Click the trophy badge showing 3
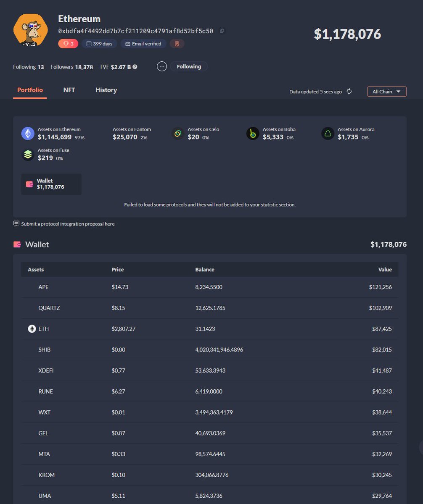The width and height of the screenshot is (423, 504). pyautogui.click(x=68, y=44)
